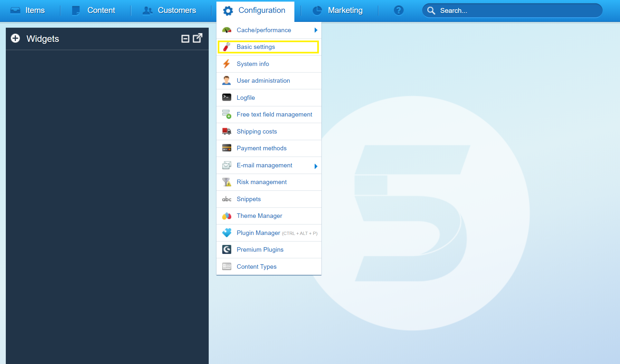Click the Snippets abc icon
The image size is (620, 364).
click(227, 199)
